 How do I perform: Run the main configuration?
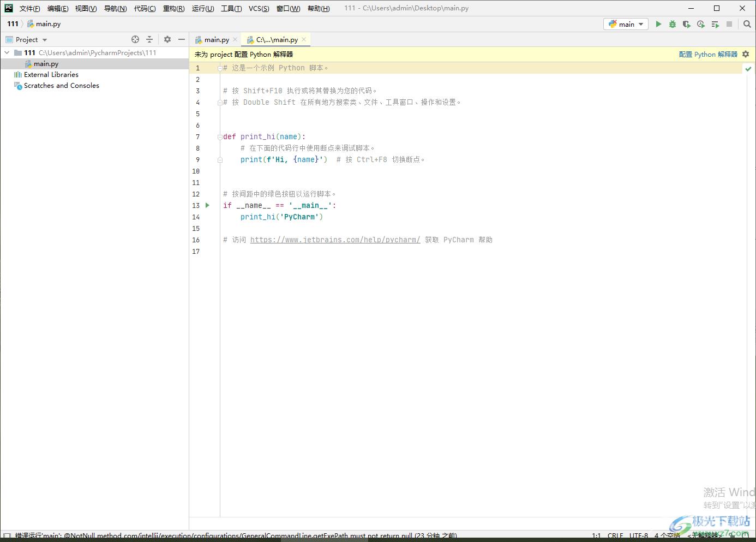coord(658,24)
